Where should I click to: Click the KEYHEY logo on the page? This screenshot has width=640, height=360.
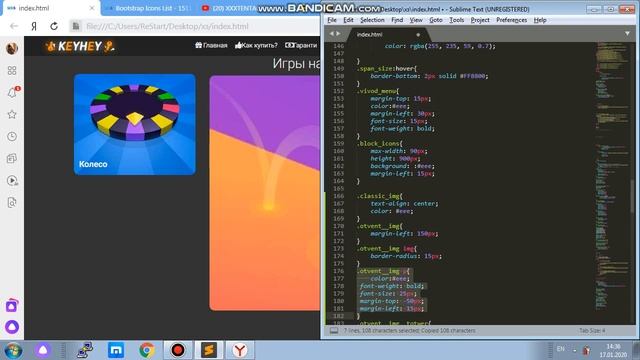click(x=80, y=47)
